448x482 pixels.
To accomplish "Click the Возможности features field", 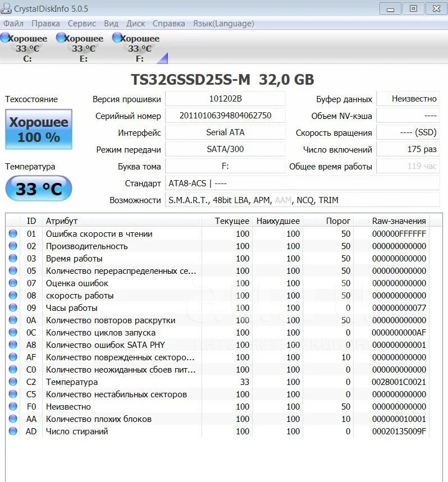I will (x=303, y=200).
